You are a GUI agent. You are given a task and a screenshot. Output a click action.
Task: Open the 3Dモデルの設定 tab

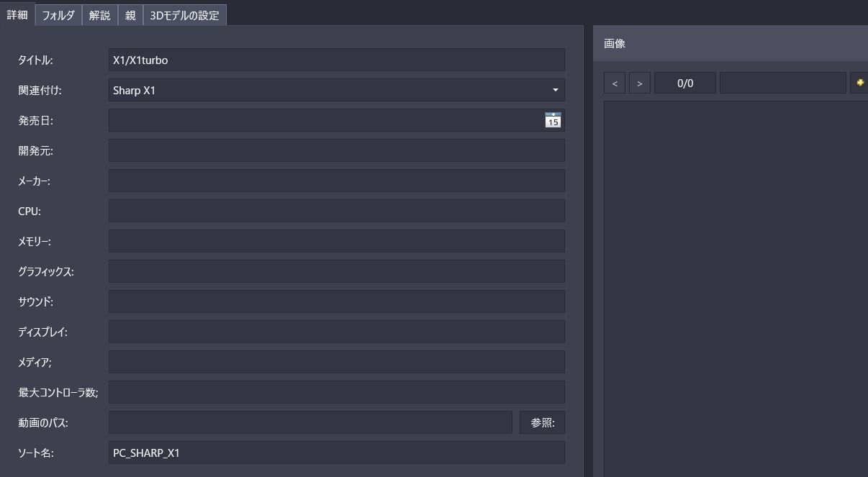coord(185,15)
